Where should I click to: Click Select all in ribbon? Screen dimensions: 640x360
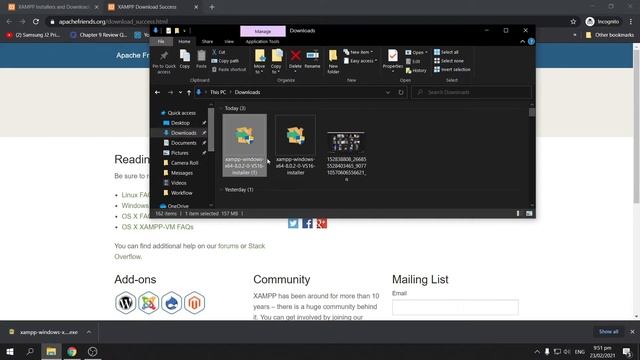point(446,52)
